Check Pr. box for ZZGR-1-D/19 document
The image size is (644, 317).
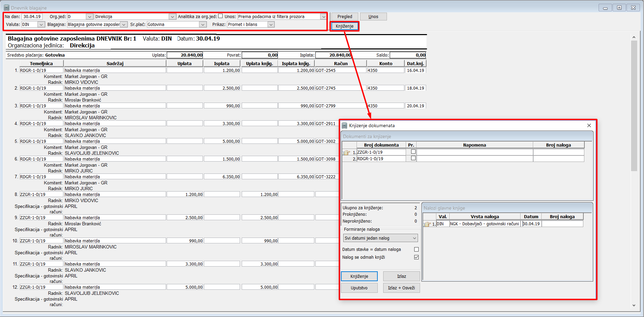(413, 152)
